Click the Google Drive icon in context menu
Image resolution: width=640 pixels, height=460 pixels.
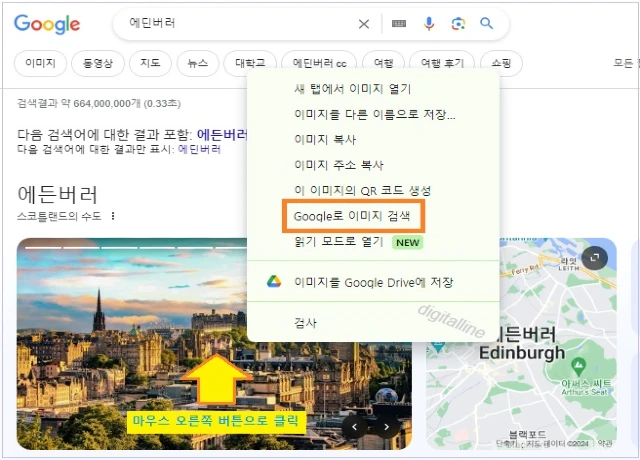(274, 282)
